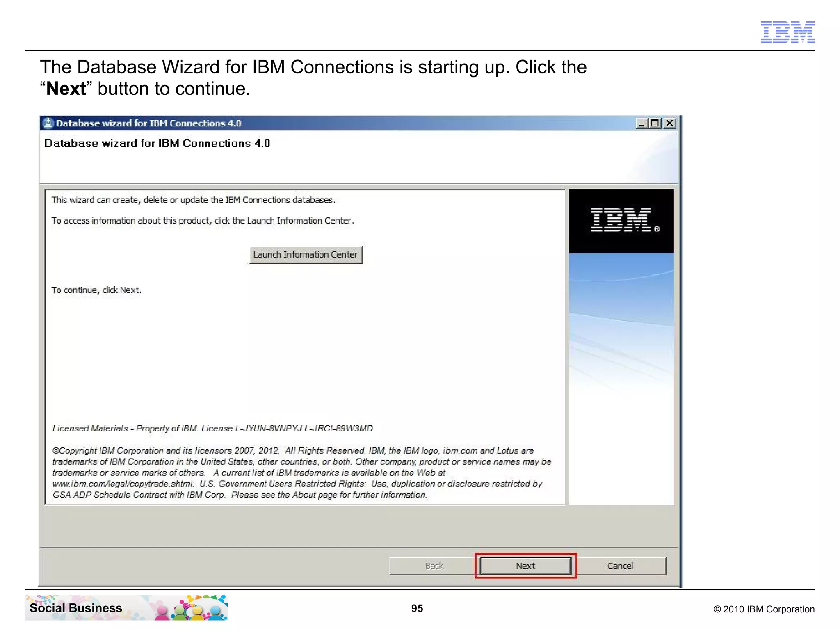This screenshot has height=630, width=840.
Task: Click the Licensed Materials license text line
Action: pyautogui.click(x=212, y=428)
